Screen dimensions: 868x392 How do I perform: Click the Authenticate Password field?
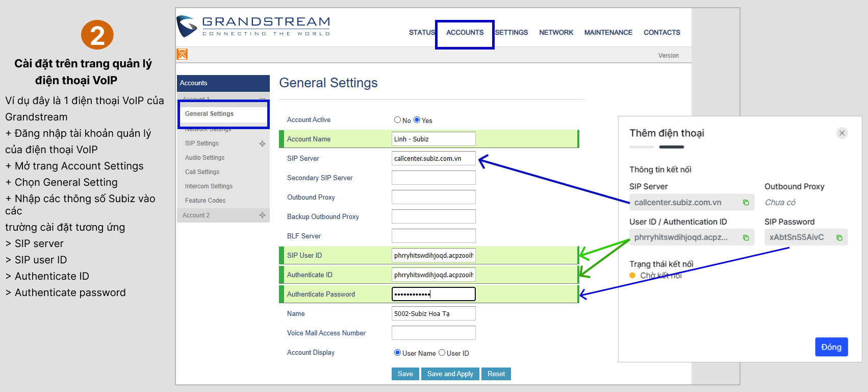pyautogui.click(x=433, y=294)
